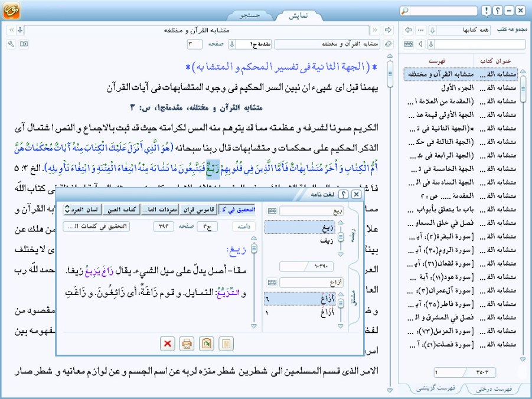Viewport: 532px width, 399px height.
Task: Click the eraser icon beside the book name field
Action: [388, 44]
